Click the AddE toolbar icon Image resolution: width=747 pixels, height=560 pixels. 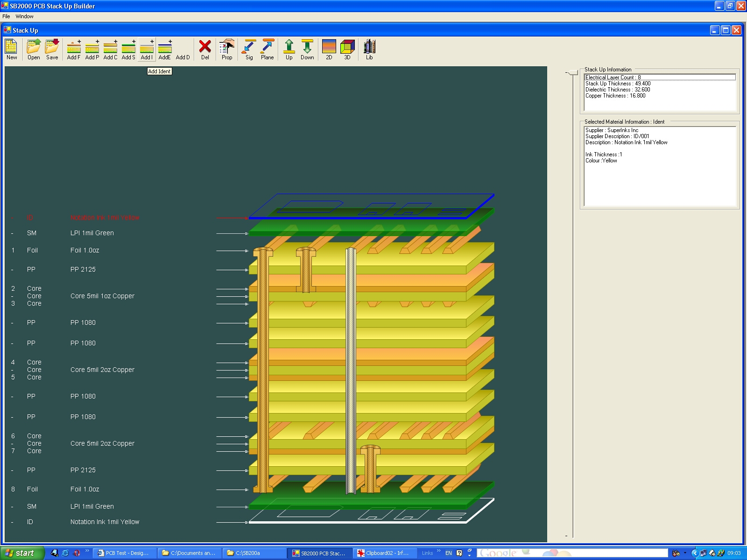click(165, 49)
